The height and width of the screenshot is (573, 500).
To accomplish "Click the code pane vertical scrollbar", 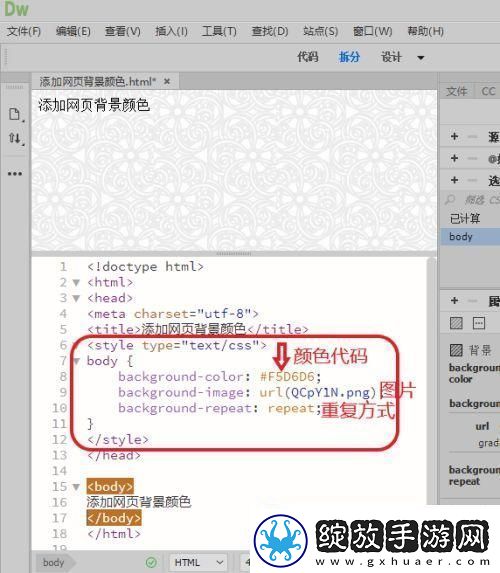I will (432, 380).
